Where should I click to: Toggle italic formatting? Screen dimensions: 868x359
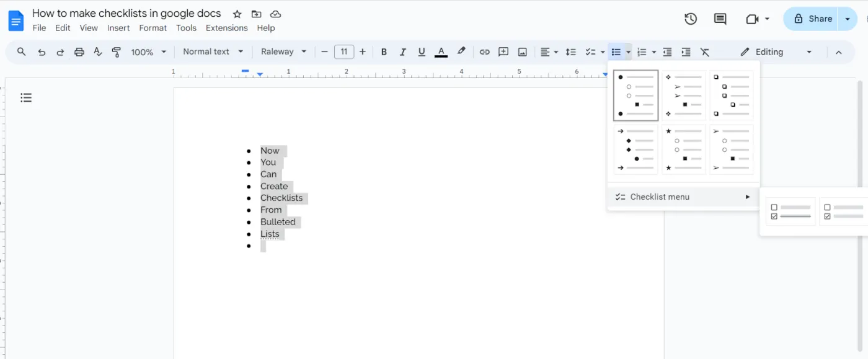point(402,51)
